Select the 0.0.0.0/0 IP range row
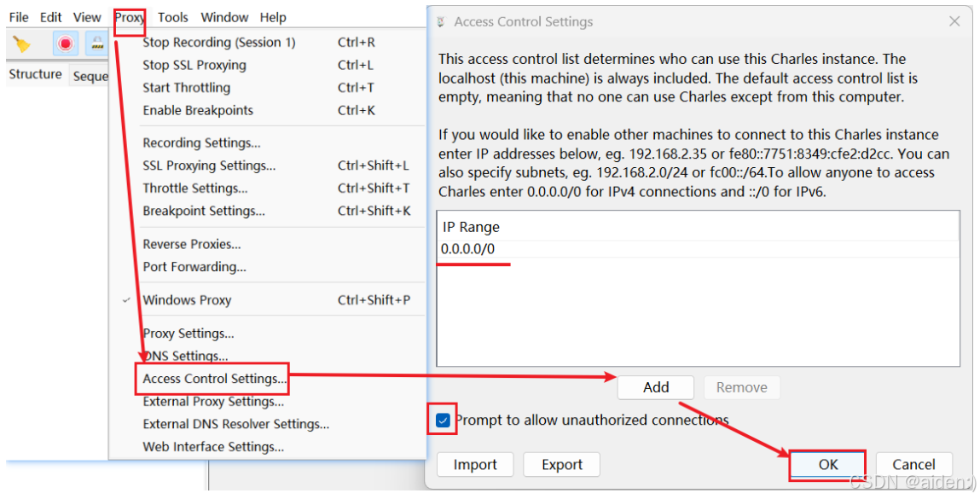The height and width of the screenshot is (499, 980). 698,249
